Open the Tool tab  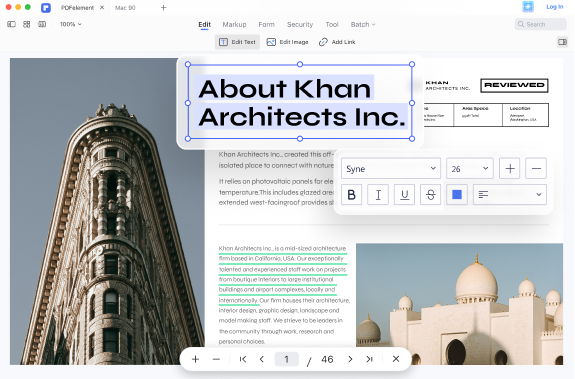[x=332, y=25]
